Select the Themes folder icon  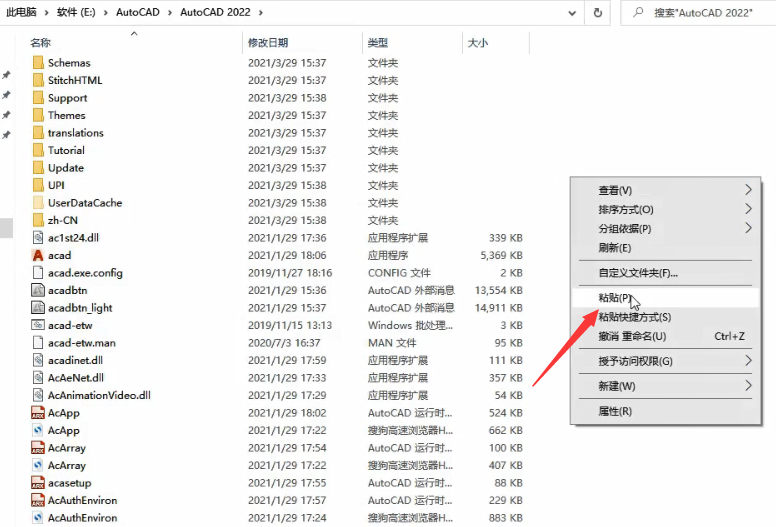coord(38,115)
